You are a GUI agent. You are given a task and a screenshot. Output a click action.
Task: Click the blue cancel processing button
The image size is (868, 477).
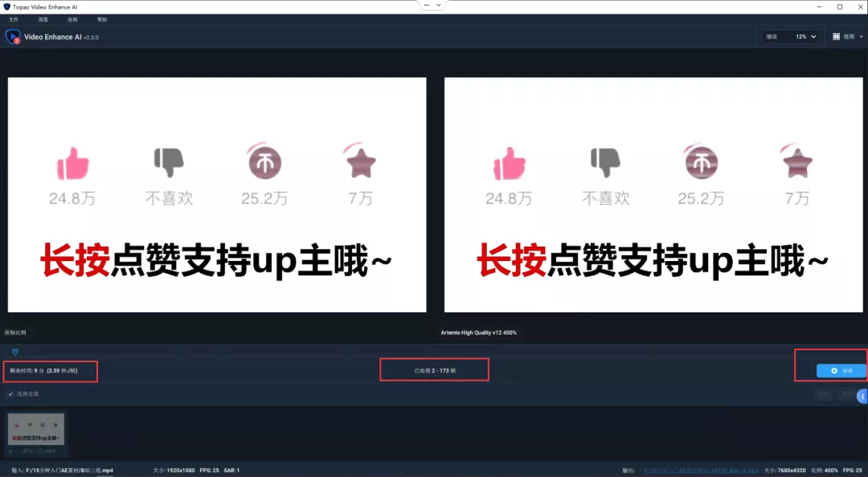[x=841, y=371]
